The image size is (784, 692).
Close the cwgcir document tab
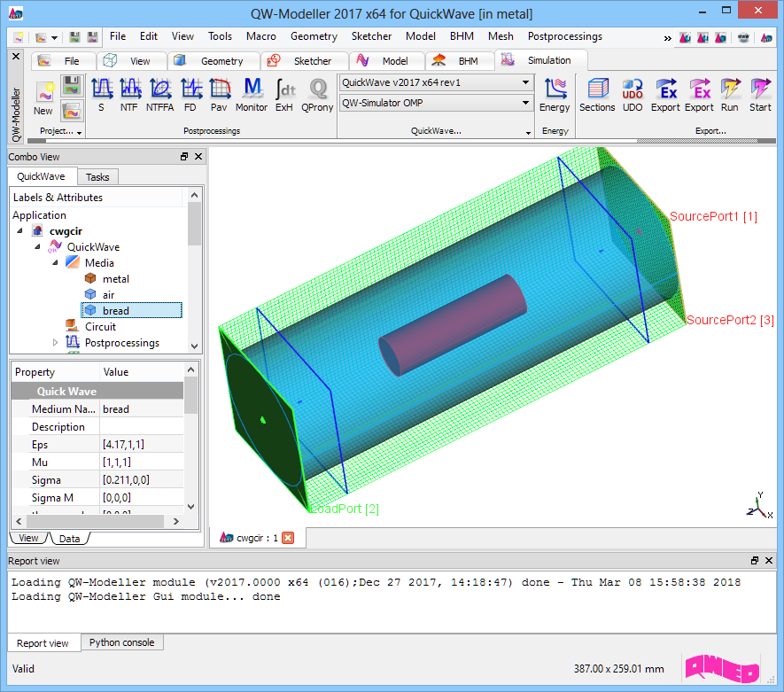pyautogui.click(x=287, y=538)
